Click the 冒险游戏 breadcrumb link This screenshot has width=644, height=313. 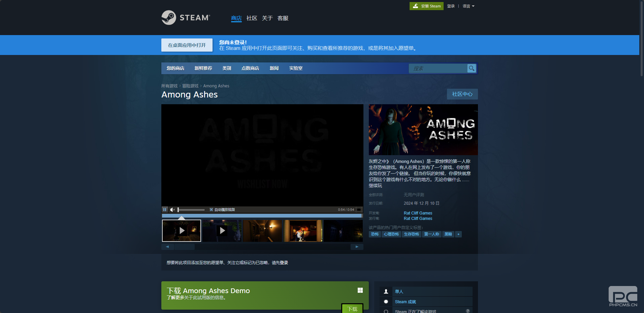(190, 86)
